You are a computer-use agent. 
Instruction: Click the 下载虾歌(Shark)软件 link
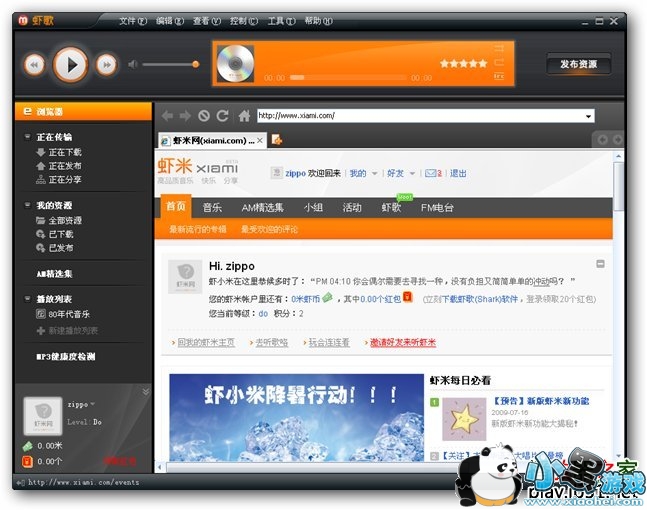coord(479,299)
